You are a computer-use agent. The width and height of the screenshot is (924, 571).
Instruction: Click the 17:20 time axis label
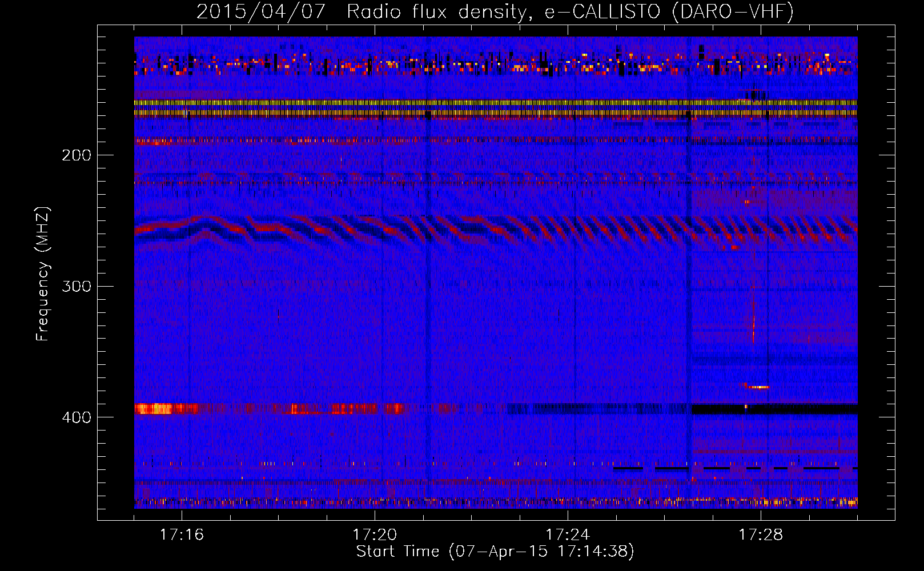click(374, 535)
